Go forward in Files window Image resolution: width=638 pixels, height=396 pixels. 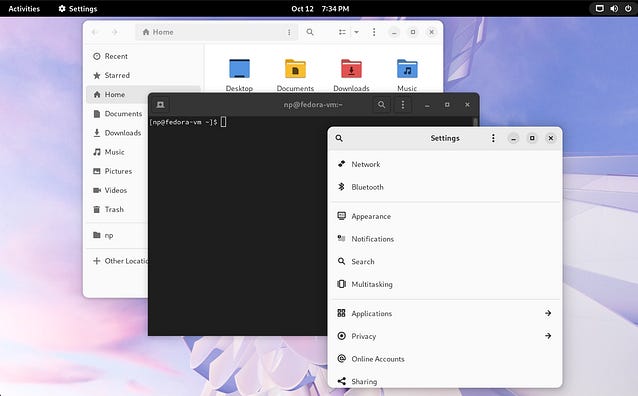pyautogui.click(x=114, y=32)
